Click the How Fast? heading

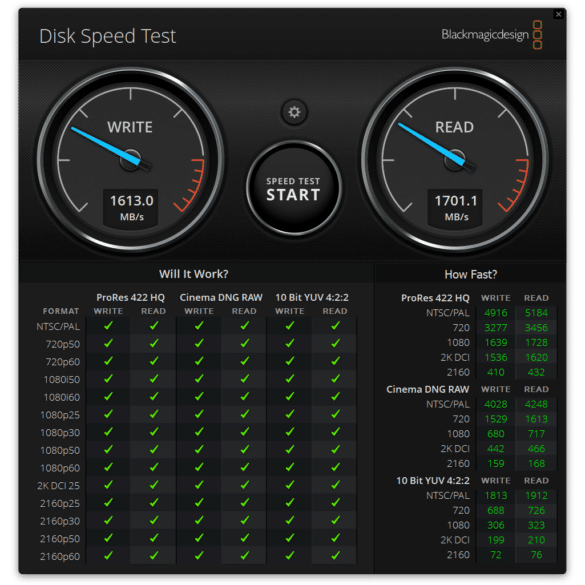tap(471, 274)
